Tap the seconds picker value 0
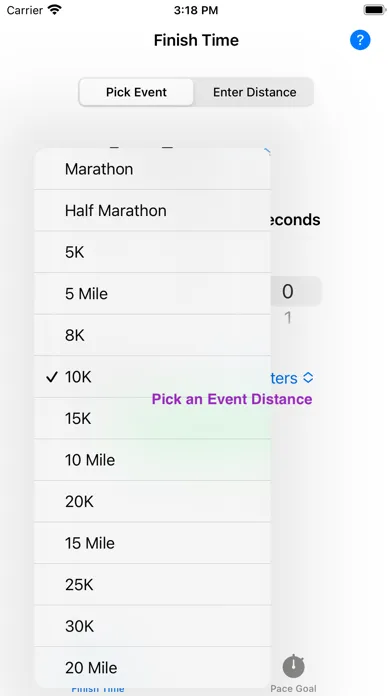This screenshot has width=392, height=696. pyautogui.click(x=288, y=292)
